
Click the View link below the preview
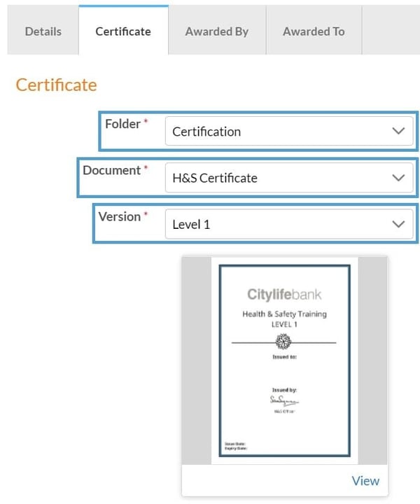click(365, 481)
